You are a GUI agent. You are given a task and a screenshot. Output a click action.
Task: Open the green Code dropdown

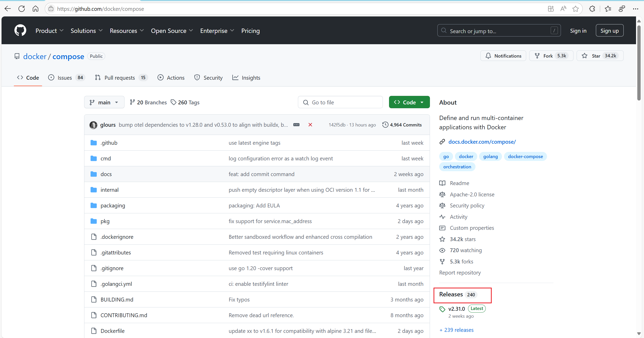pos(409,102)
